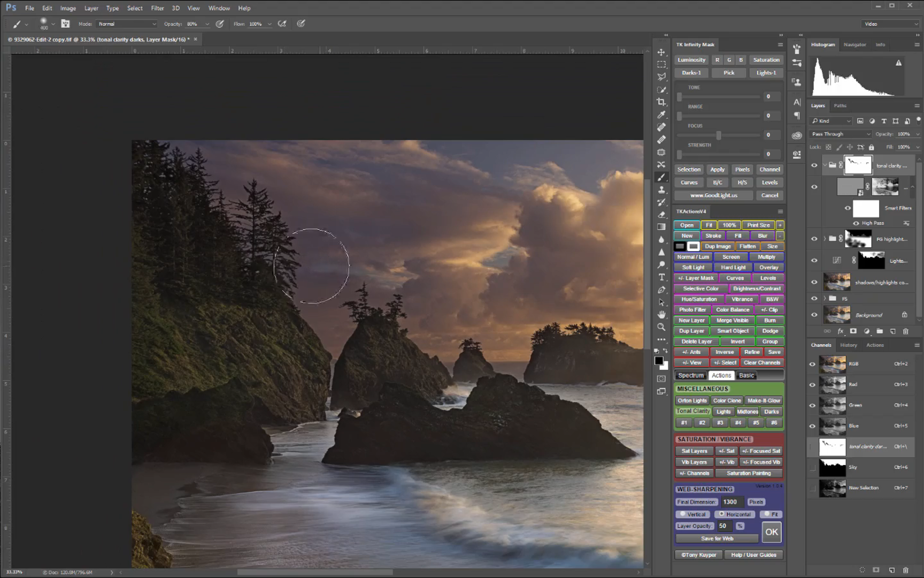This screenshot has width=924, height=578.
Task: Activate the Clone Stamp tool
Action: click(x=661, y=190)
